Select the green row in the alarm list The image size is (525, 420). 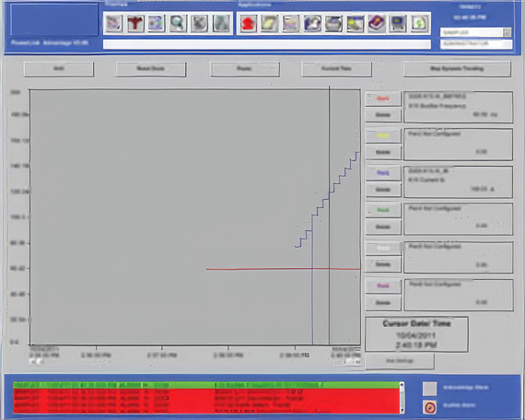tap(206, 385)
